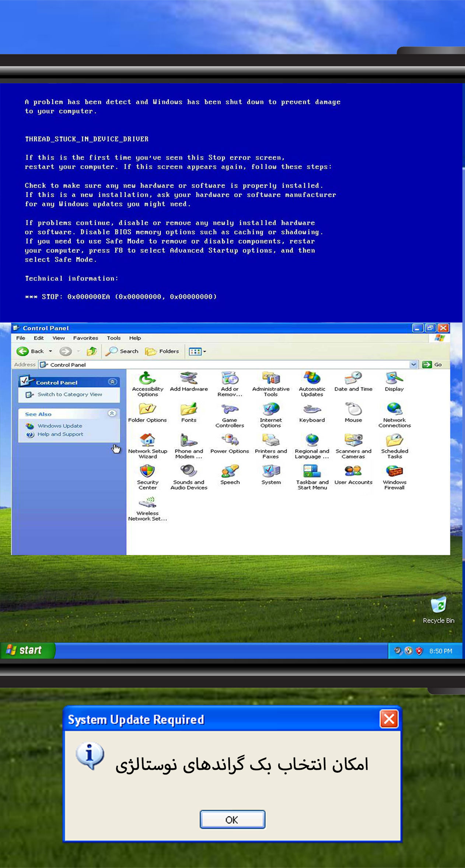465x868 pixels.
Task: Open Internet Options icon
Action: pos(271,415)
